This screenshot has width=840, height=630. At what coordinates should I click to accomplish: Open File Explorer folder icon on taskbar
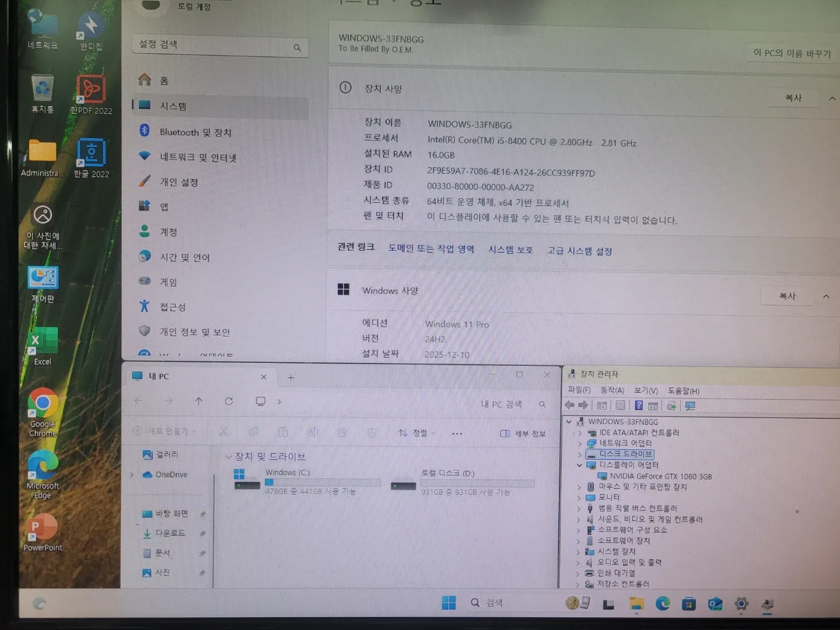[x=636, y=604]
